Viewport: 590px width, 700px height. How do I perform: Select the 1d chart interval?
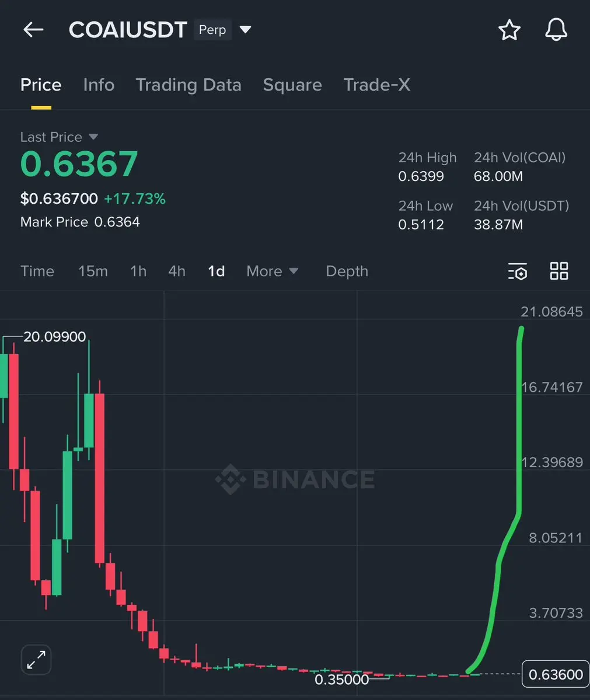(217, 271)
